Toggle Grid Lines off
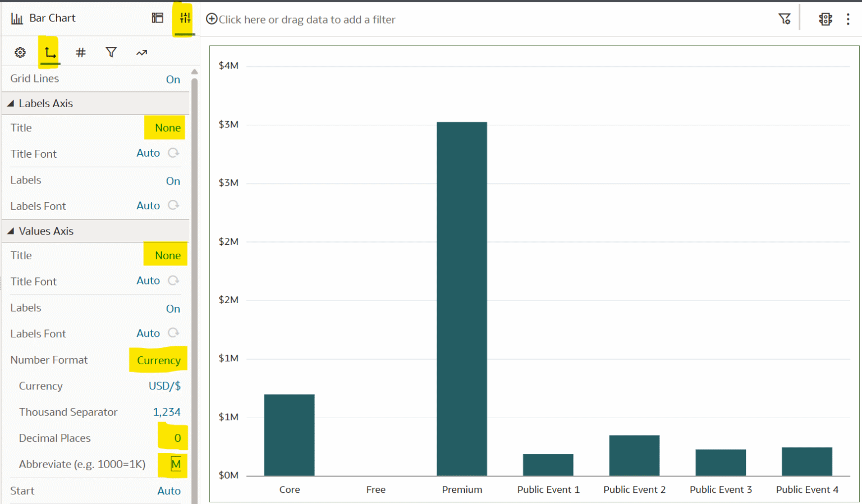The width and height of the screenshot is (862, 504). click(173, 79)
